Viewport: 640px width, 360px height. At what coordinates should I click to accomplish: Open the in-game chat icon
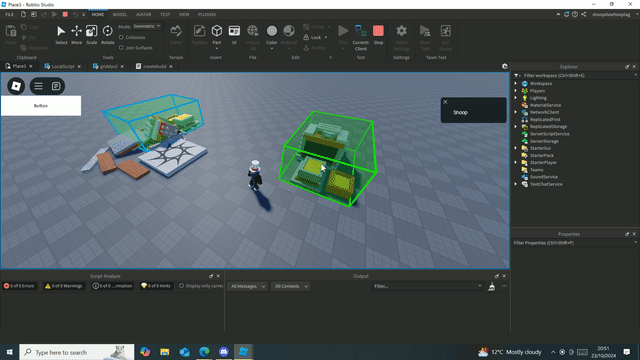(56, 86)
